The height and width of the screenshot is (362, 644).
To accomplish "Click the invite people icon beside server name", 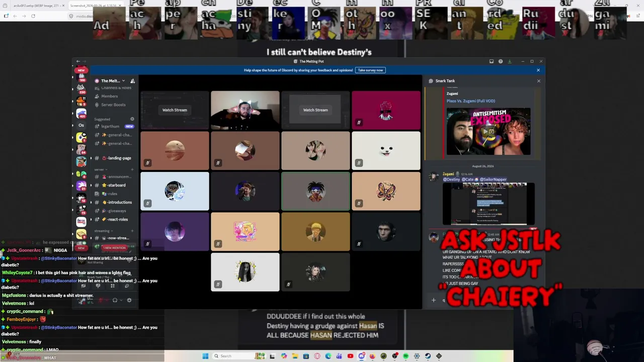I will click(x=132, y=81).
